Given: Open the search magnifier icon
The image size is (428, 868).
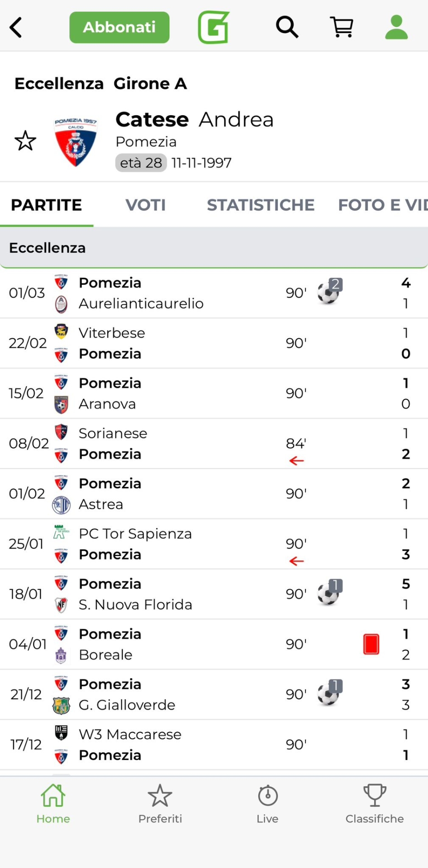Looking at the screenshot, I should [287, 27].
